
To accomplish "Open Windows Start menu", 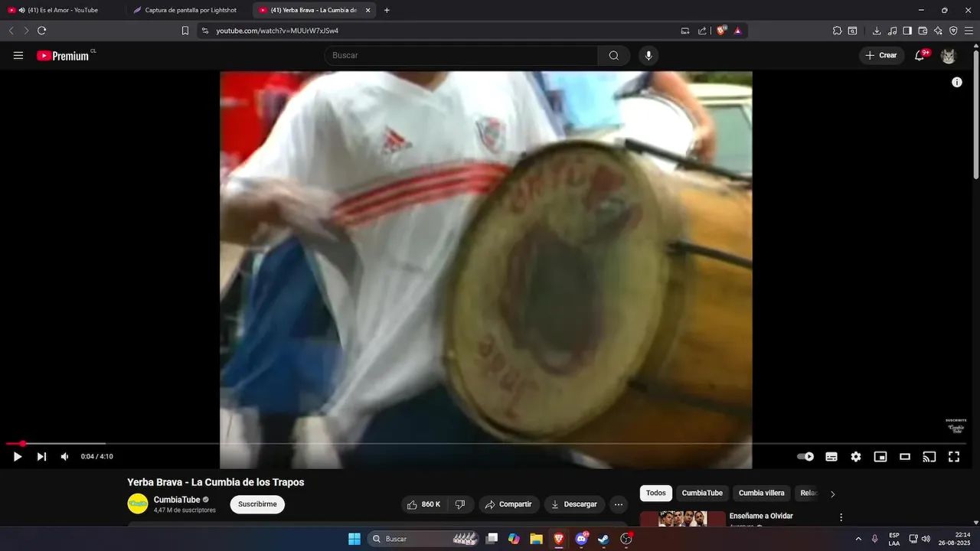I will point(354,539).
